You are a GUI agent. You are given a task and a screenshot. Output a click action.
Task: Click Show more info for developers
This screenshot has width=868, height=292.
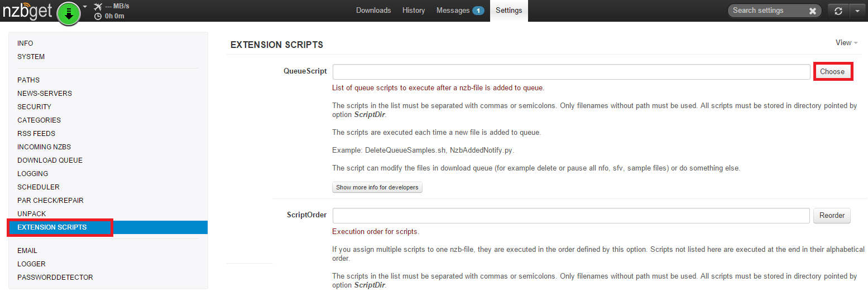click(377, 187)
